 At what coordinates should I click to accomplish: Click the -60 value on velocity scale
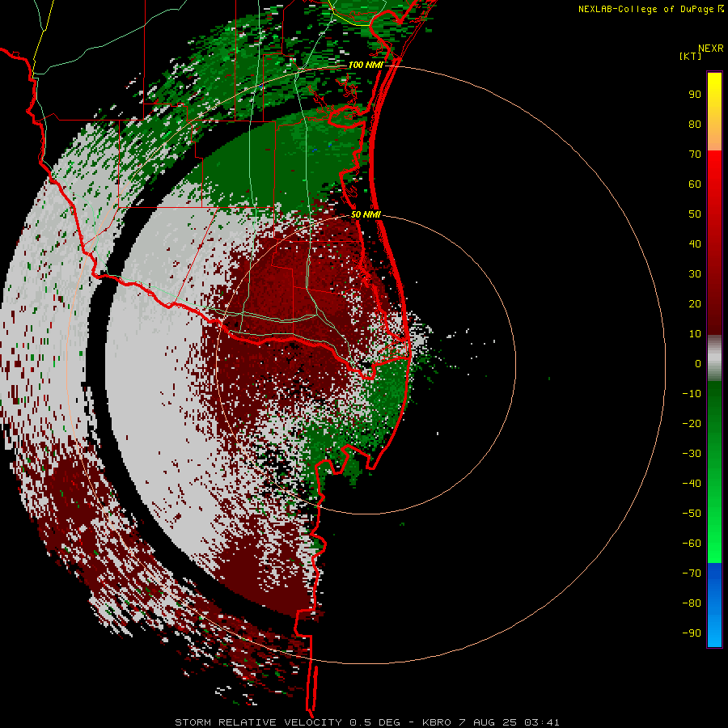click(x=692, y=544)
